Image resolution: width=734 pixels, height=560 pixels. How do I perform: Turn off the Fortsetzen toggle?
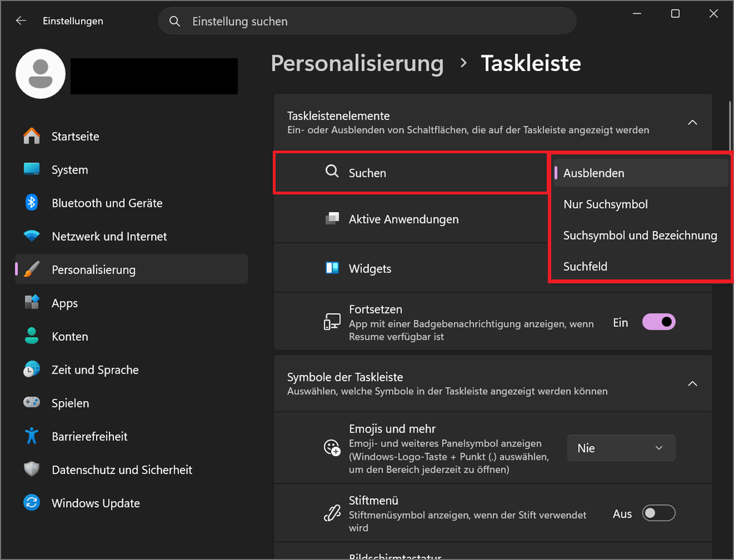tap(659, 322)
